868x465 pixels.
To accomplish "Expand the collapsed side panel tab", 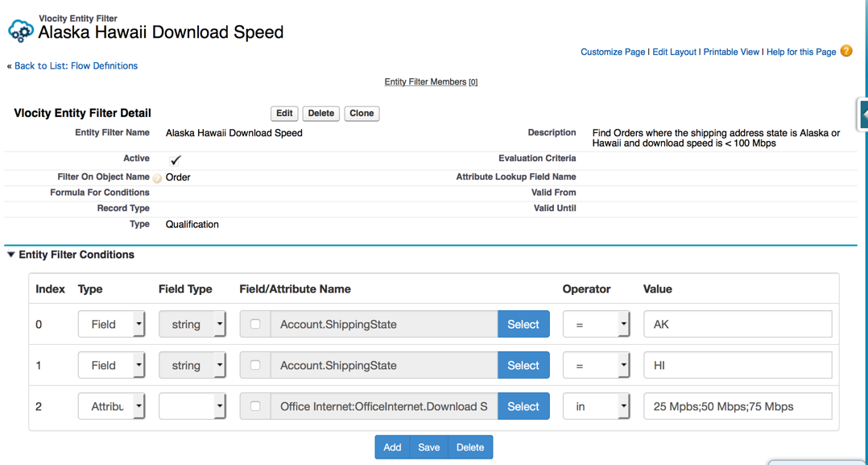I will [862, 114].
